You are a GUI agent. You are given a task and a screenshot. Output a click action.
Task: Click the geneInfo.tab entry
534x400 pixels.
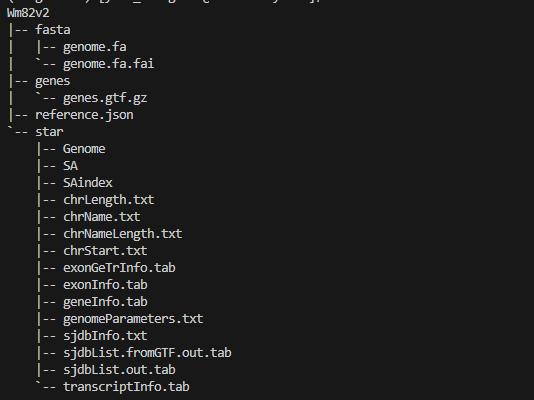click(105, 302)
